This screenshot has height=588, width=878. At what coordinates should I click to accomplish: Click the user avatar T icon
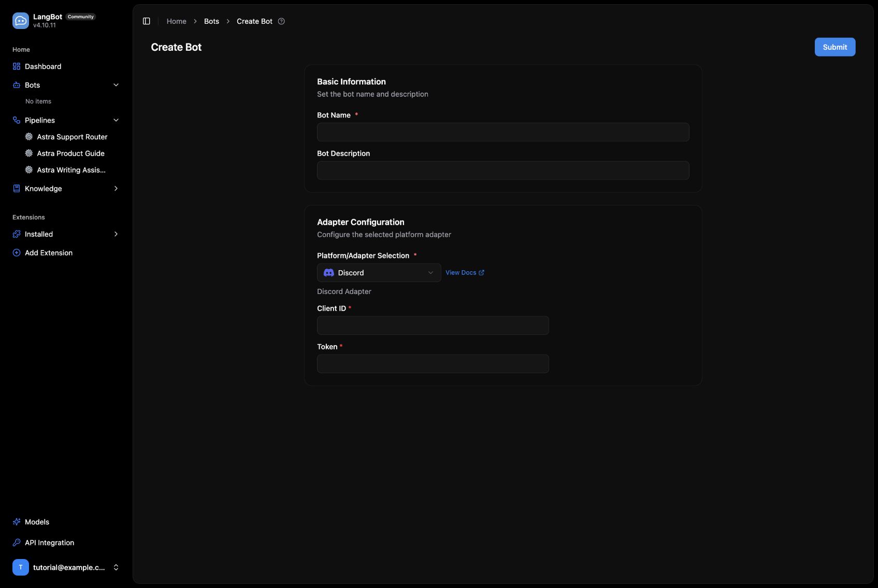point(21,567)
